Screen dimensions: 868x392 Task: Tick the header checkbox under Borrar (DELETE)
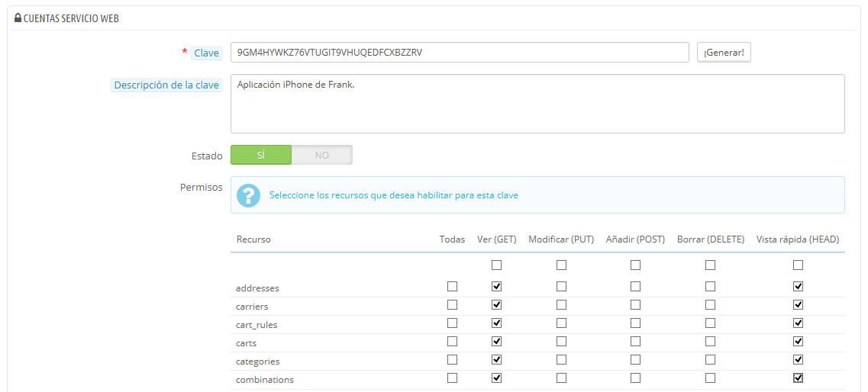coord(711,265)
